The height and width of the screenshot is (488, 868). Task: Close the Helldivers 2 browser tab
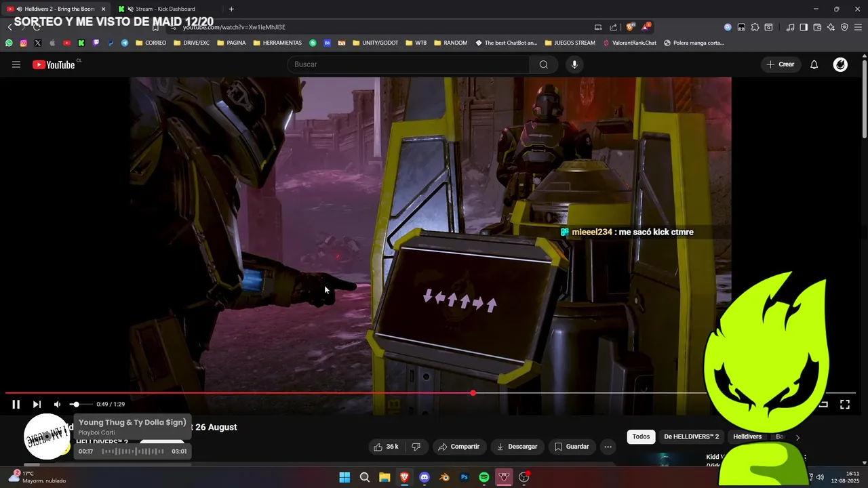tap(104, 9)
